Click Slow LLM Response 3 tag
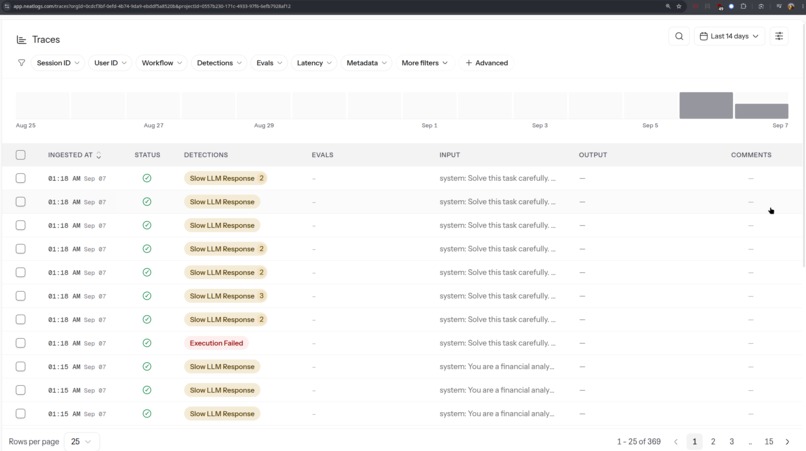Viewport: 806px width, 451px height. tap(226, 296)
